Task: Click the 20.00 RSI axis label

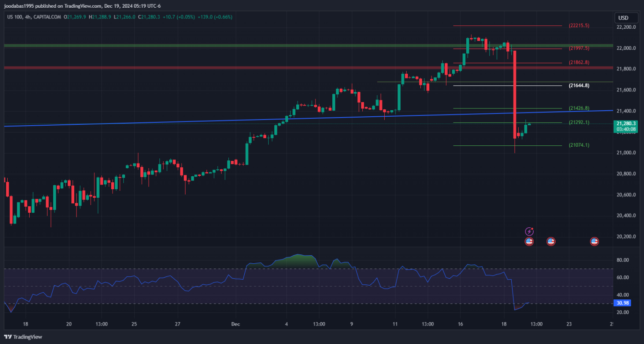Action: click(x=623, y=312)
